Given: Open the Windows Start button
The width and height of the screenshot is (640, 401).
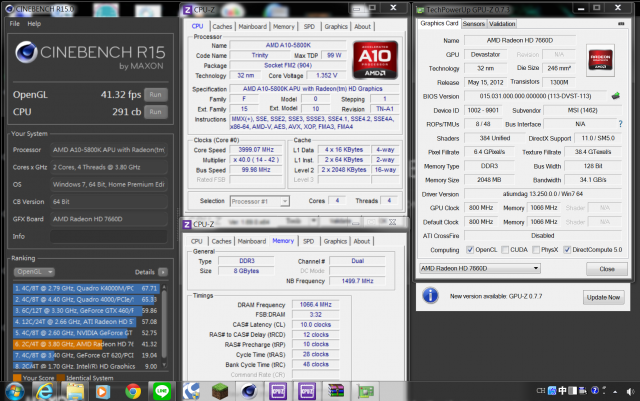Looking at the screenshot, I should coord(14,392).
